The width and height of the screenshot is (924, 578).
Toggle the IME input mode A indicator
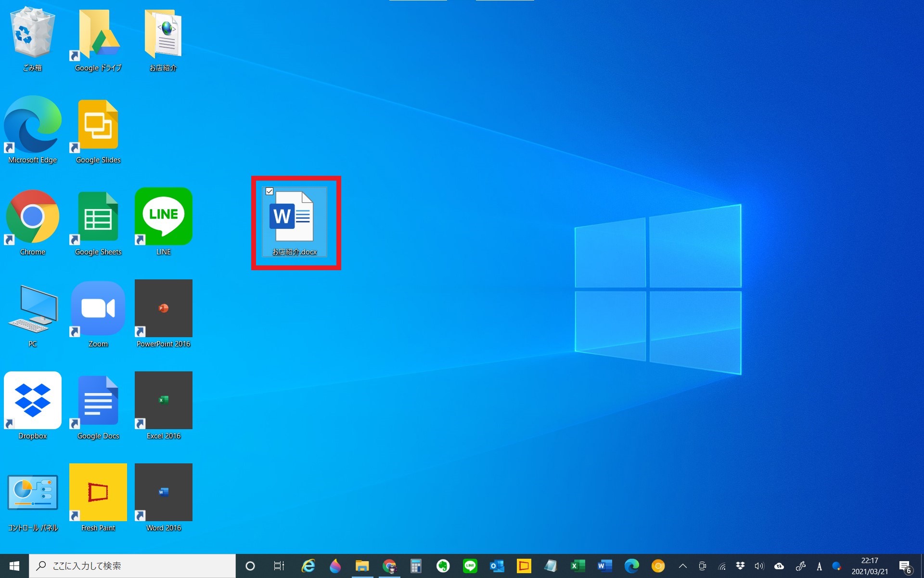[x=820, y=566]
